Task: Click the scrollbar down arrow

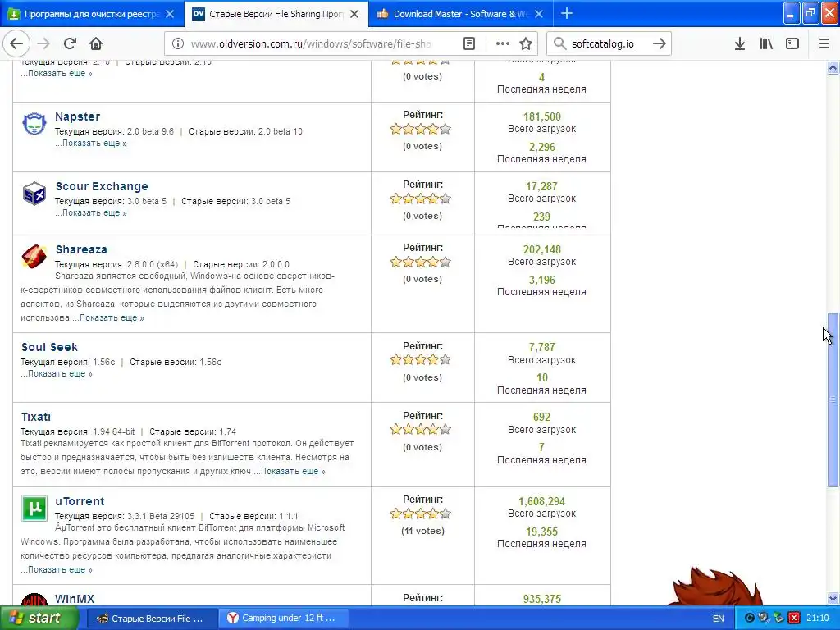Action: [833, 598]
